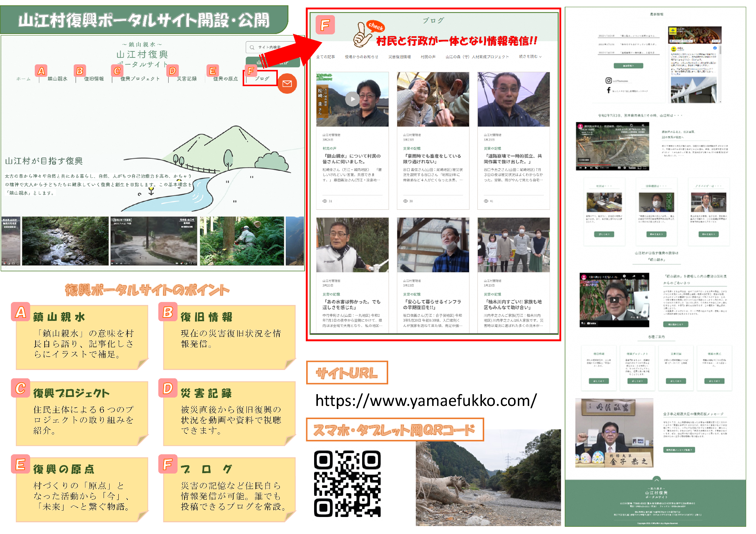Select the 災害復旧情報 blog category tab
Image resolution: width=756 pixels, height=534 pixels.
click(x=400, y=57)
